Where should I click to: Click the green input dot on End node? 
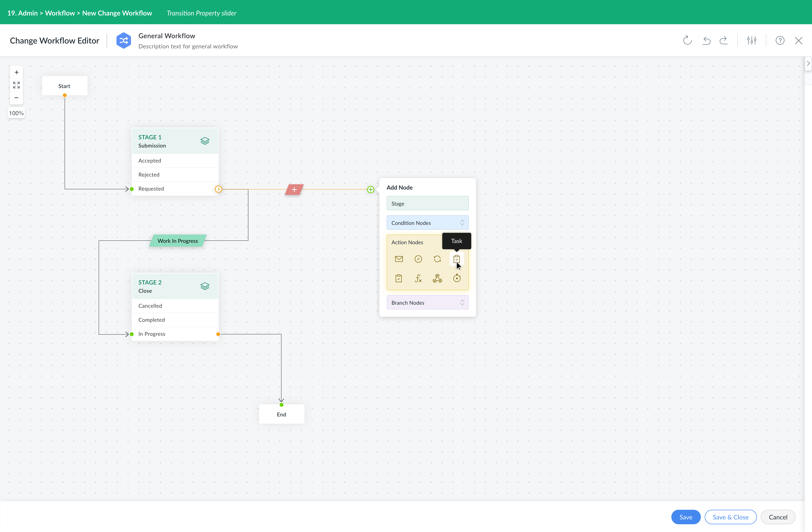281,405
